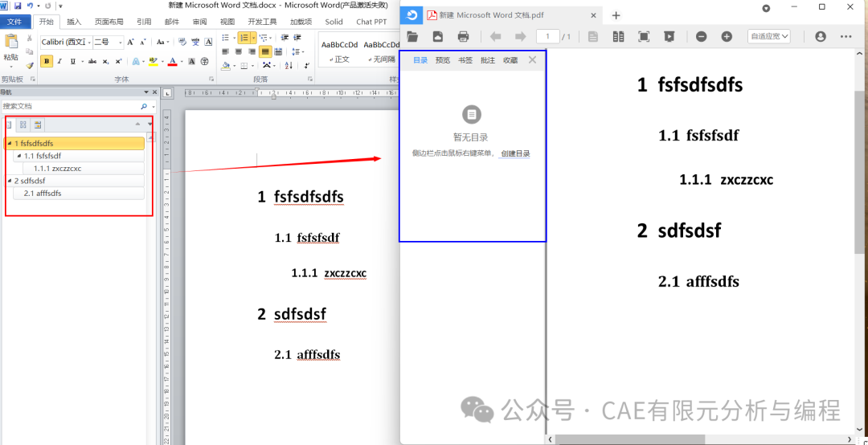Click the PDF page number field
Image resolution: width=868 pixels, height=445 pixels.
pos(548,36)
